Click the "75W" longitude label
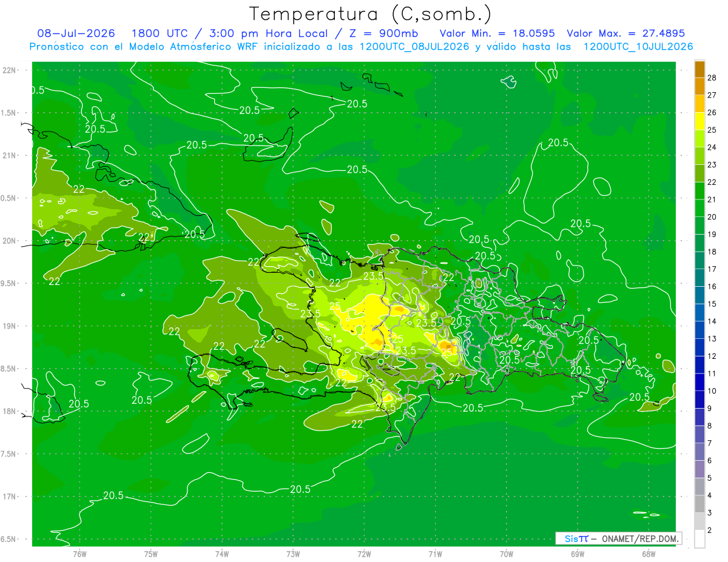The width and height of the screenshot is (728, 562). 151,554
